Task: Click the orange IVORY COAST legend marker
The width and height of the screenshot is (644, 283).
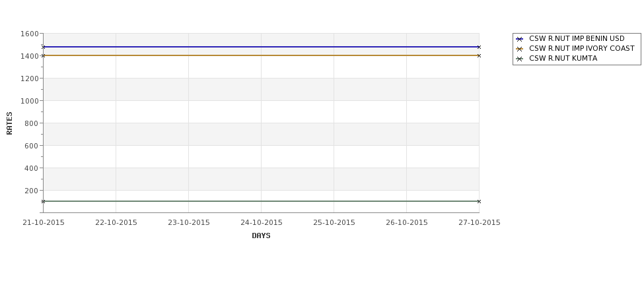Action: (519, 49)
